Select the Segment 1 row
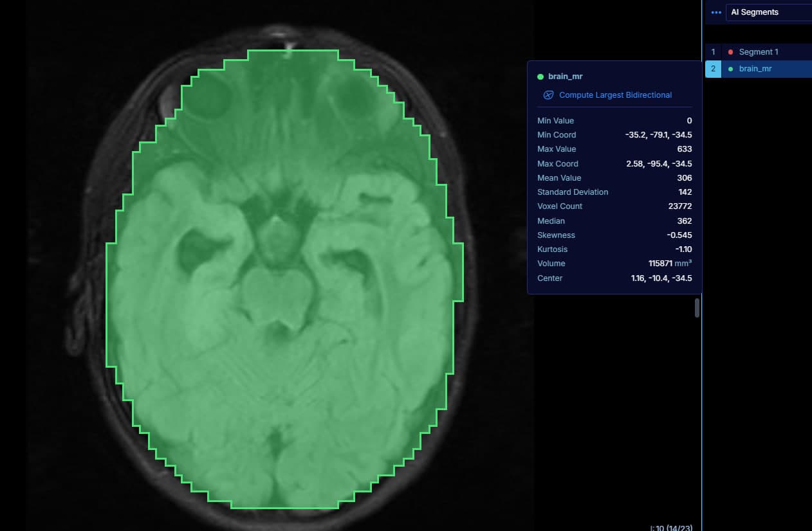812x531 pixels. 759,52
